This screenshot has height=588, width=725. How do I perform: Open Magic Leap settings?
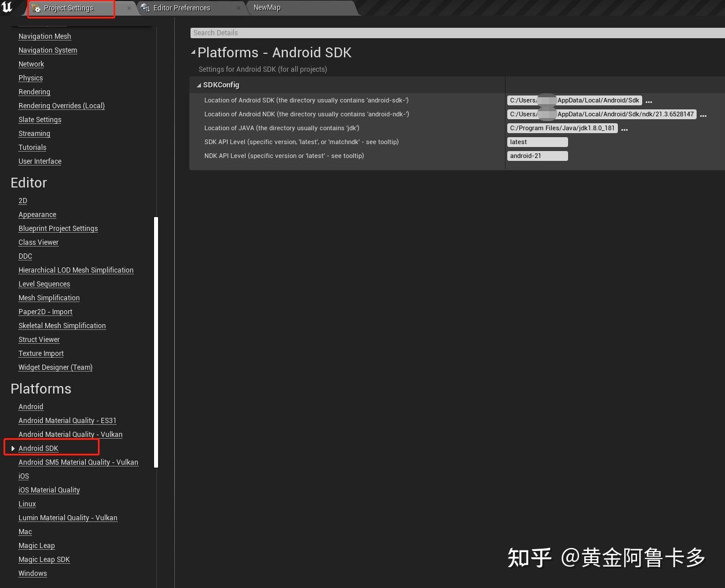pos(36,546)
